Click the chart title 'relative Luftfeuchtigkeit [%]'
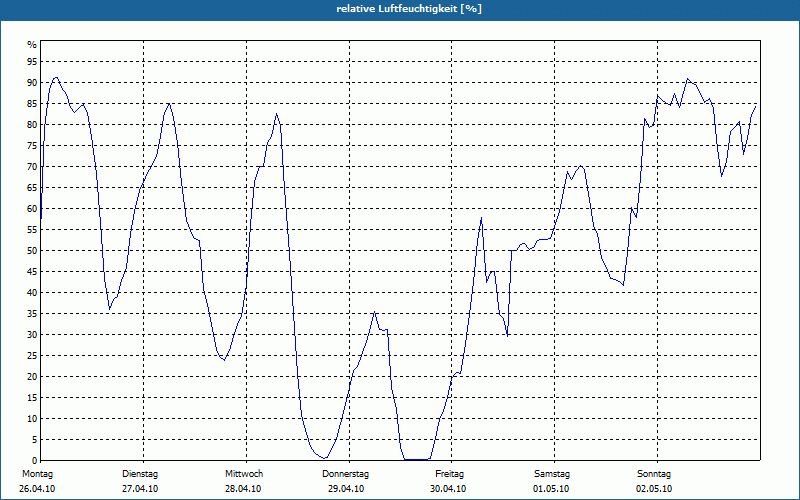 409,9
